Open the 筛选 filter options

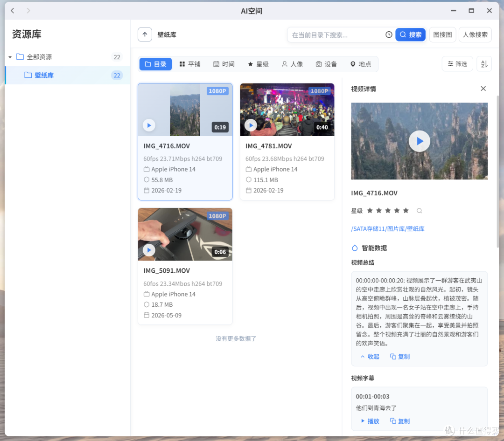(x=457, y=64)
